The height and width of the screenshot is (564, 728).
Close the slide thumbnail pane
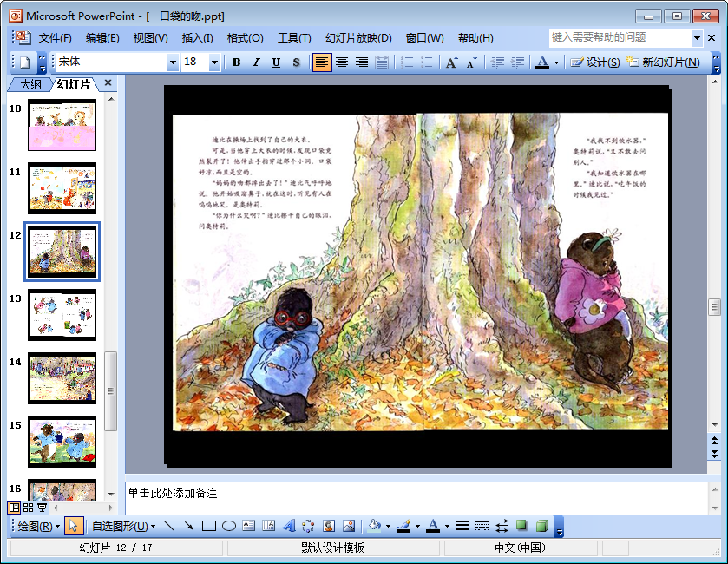pyautogui.click(x=108, y=82)
